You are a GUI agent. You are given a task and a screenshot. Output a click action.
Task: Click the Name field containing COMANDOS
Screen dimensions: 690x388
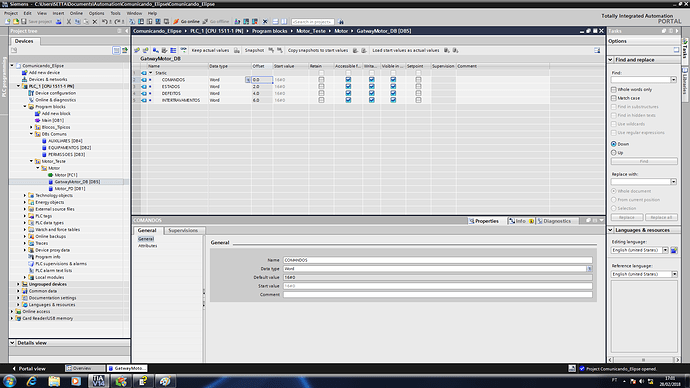(x=437, y=260)
